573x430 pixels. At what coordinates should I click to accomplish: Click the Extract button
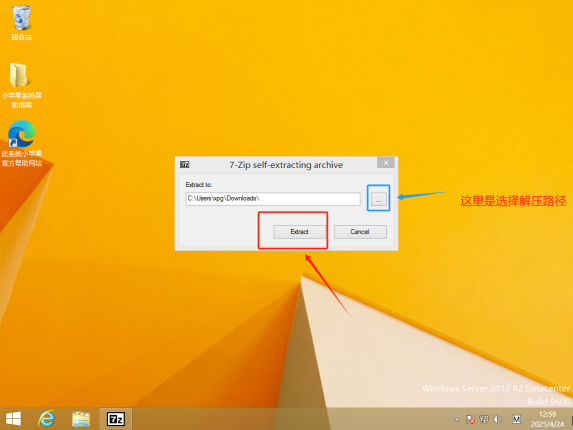click(299, 232)
